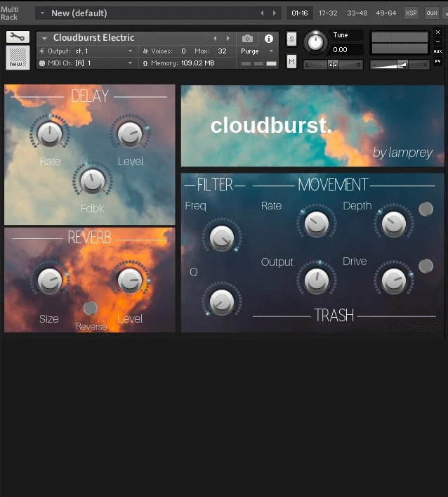Click the Reverb Size knob
This screenshot has width=448, height=497.
tap(50, 280)
